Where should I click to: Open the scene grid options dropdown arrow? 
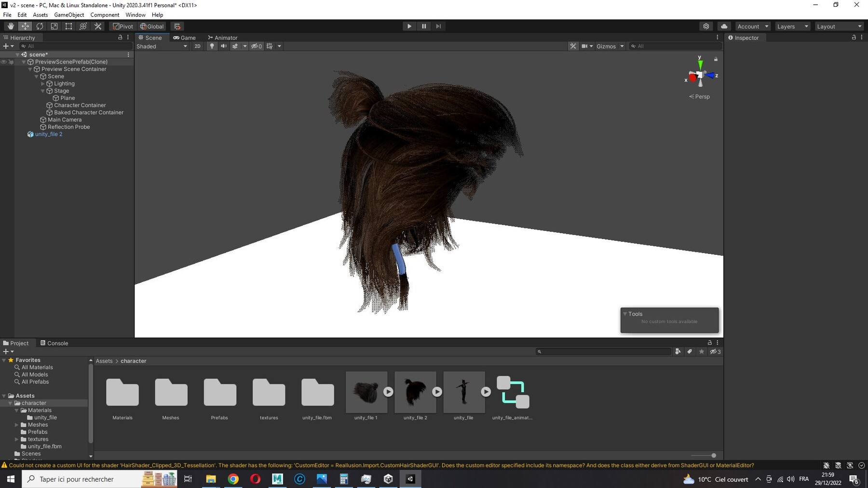(x=279, y=46)
